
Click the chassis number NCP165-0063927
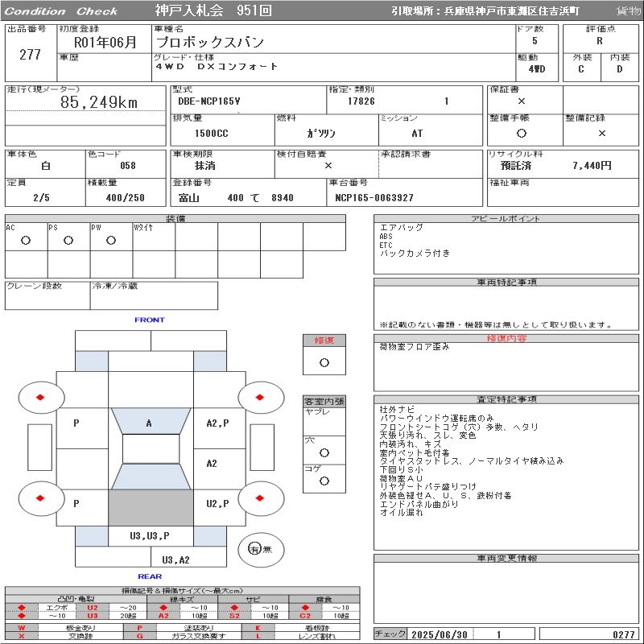[x=374, y=198]
